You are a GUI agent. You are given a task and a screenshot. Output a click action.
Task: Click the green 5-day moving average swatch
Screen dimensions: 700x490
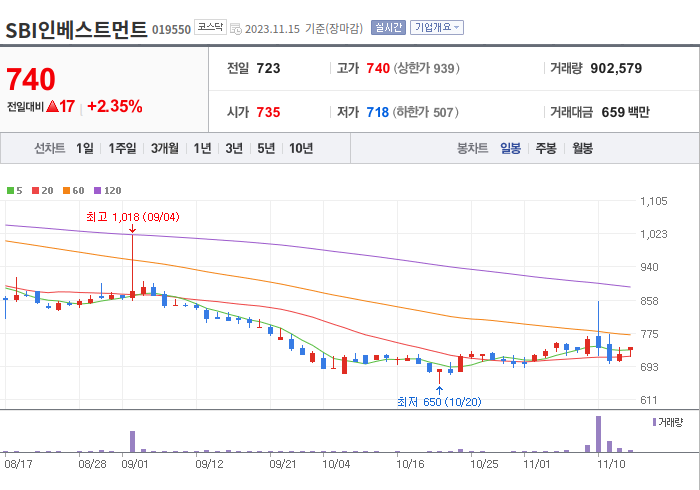(x=10, y=191)
